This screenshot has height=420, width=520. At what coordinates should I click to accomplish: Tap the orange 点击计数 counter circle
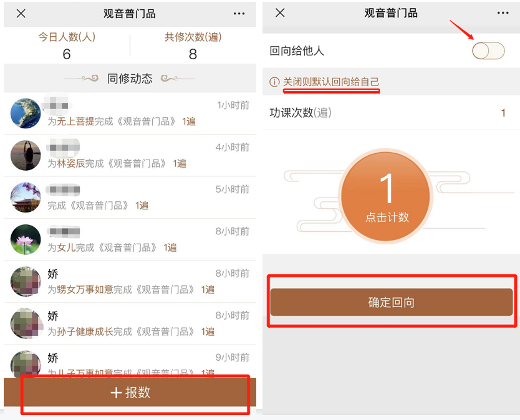[x=387, y=197]
